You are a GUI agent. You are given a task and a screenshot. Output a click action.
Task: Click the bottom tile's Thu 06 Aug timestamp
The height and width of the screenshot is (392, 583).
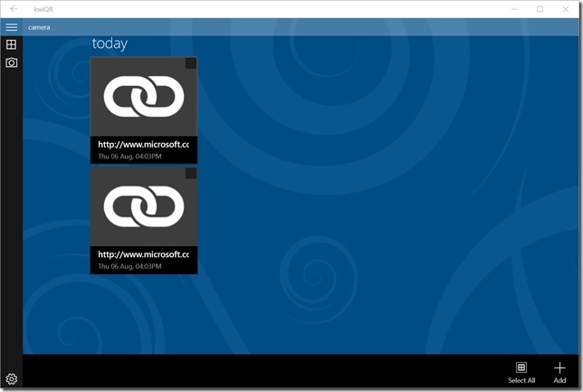pyautogui.click(x=129, y=266)
